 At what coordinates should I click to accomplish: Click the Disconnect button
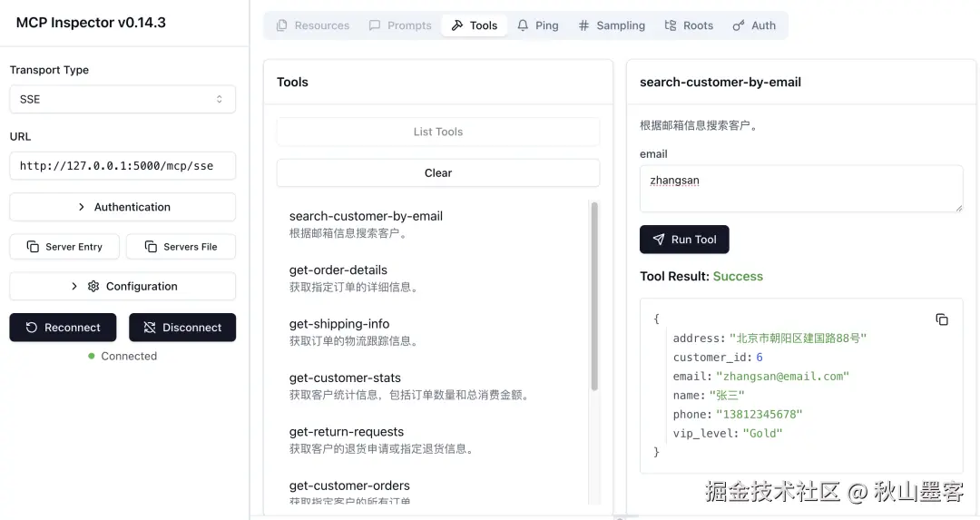point(182,328)
